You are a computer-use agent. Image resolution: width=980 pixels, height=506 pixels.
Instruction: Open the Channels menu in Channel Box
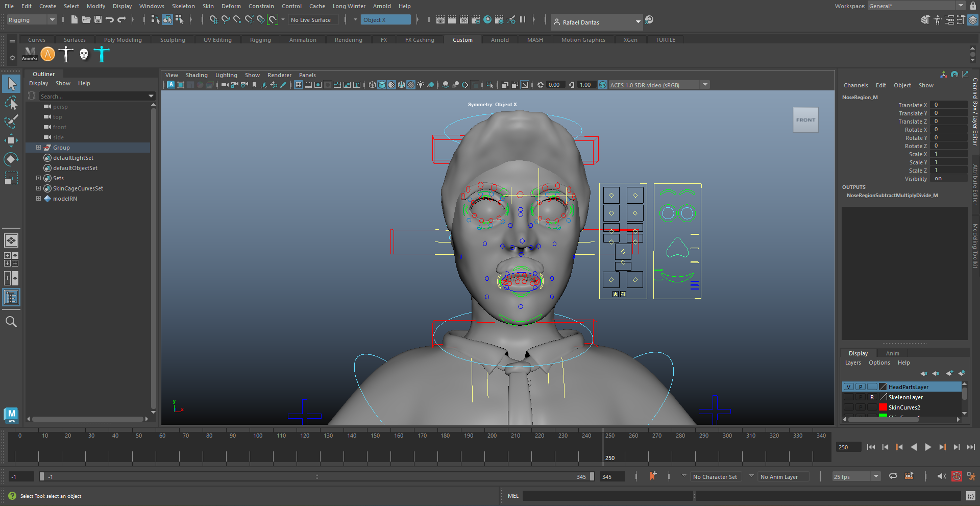point(855,85)
